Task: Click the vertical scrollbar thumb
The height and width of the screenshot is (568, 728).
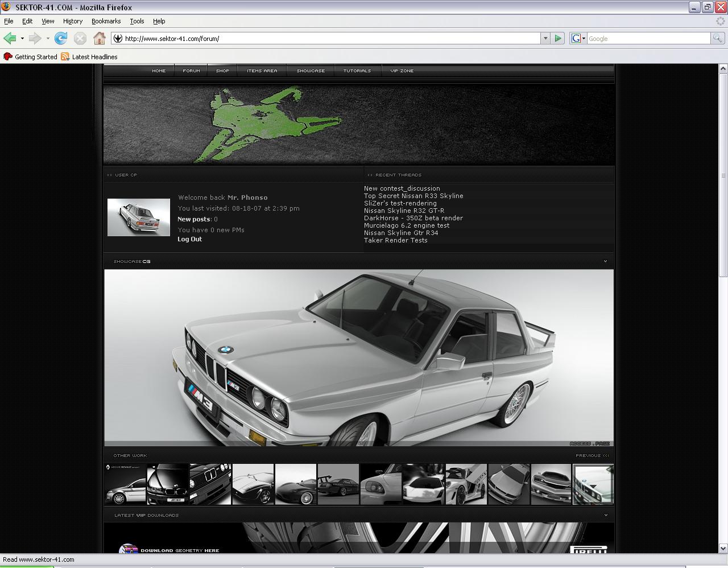Action: (x=723, y=175)
